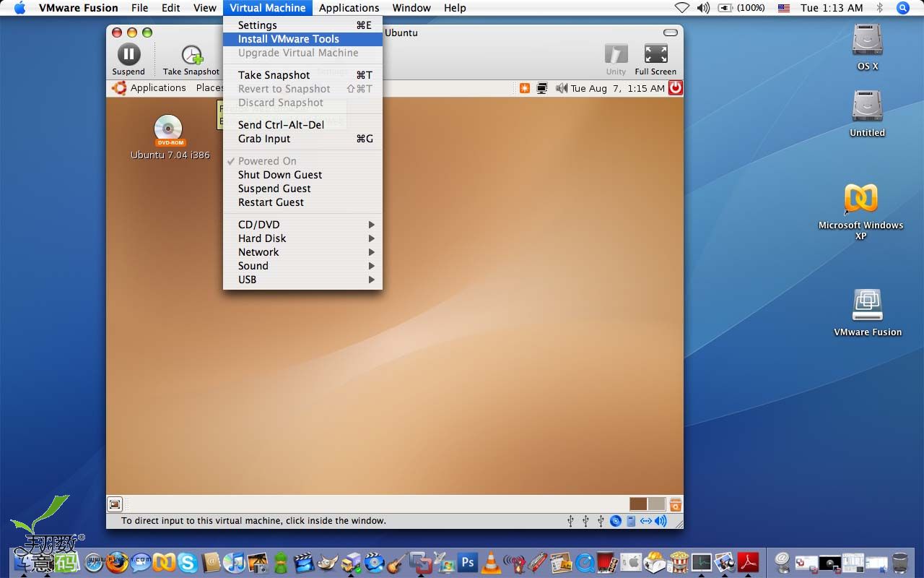Open iTunes from the Dock
Viewport: 924px width, 578px height.
234,562
